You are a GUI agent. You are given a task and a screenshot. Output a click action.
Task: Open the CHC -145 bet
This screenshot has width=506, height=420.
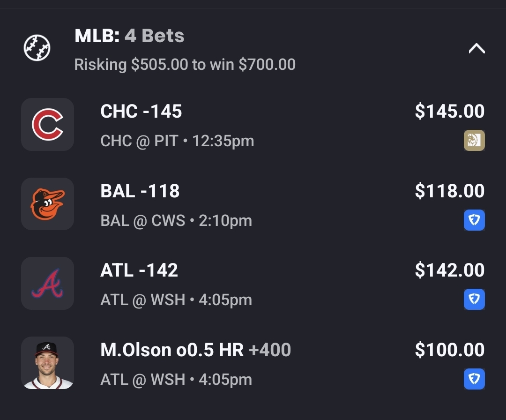point(141,112)
